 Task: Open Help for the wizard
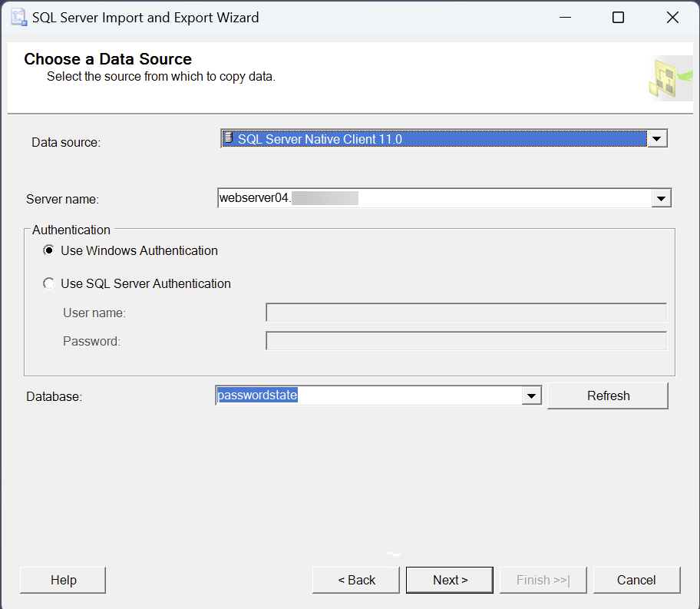pyautogui.click(x=63, y=580)
